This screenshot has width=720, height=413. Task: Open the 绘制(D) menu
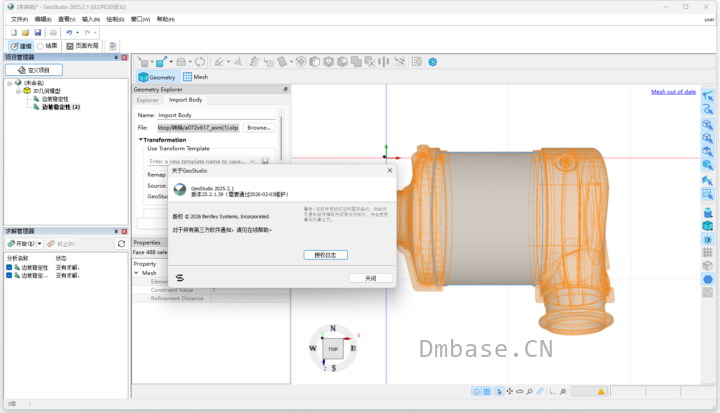115,19
